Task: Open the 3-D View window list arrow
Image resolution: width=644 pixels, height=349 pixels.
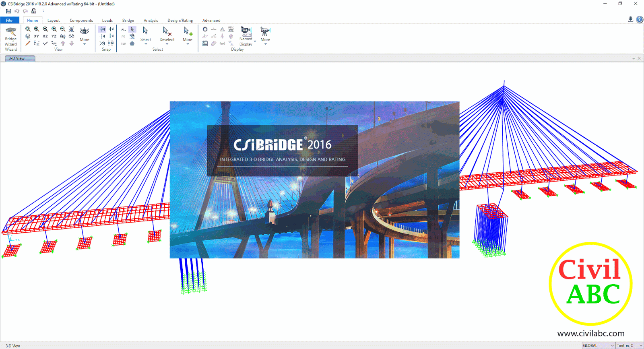Action: 634,58
